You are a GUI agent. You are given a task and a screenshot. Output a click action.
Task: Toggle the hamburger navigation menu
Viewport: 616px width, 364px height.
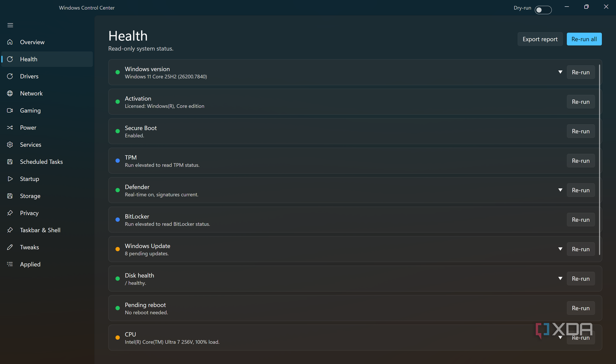[10, 25]
